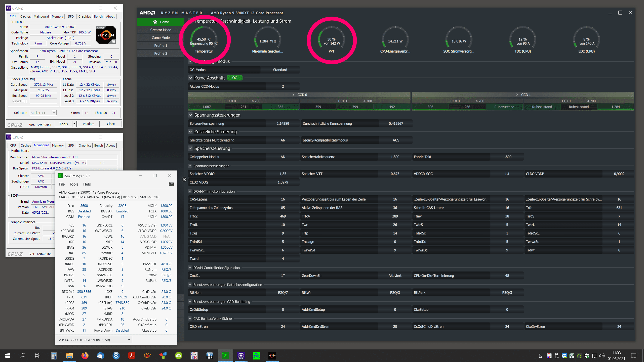The width and height of the screenshot is (644, 362).
Task: Select Creator Mode in Ryzen Master
Action: coord(161,30)
